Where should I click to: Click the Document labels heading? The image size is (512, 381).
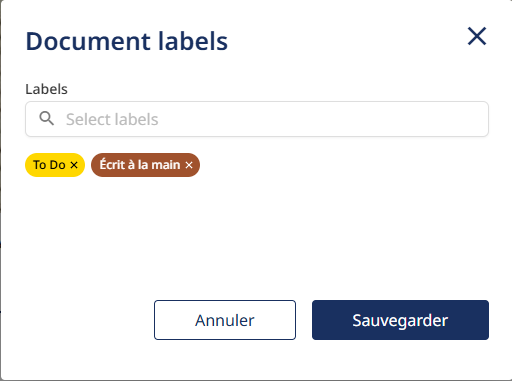click(127, 41)
